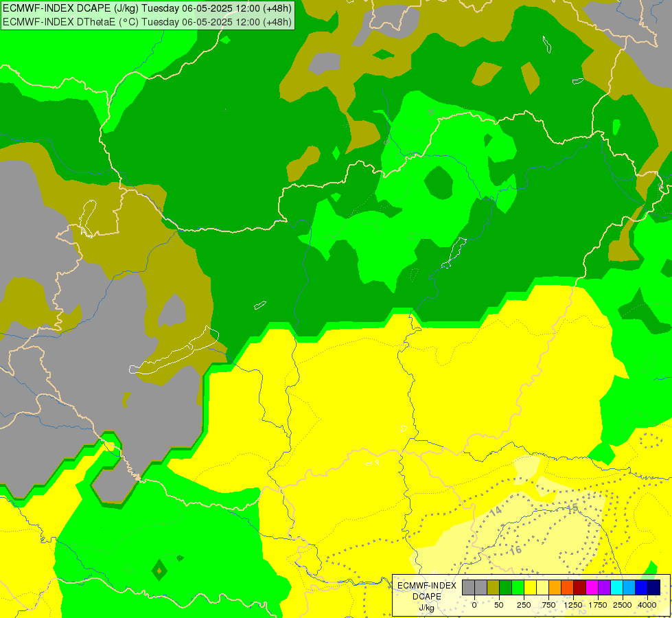Click the J/kg unit label in the legend

click(x=426, y=608)
